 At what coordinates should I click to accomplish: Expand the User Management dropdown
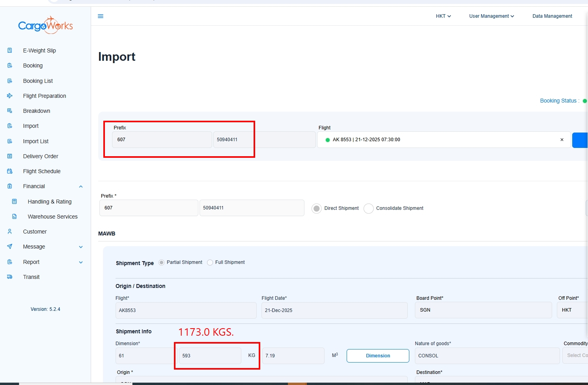pos(491,16)
